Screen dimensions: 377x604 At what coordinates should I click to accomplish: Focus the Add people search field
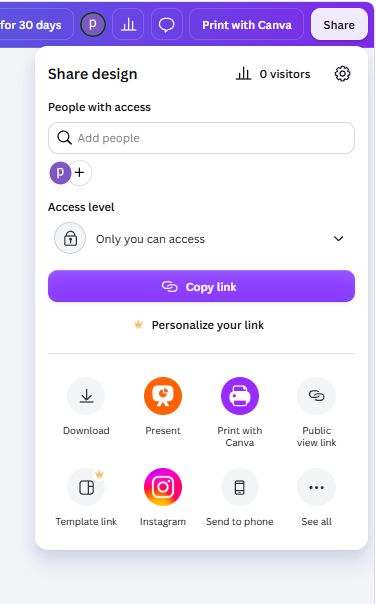[201, 138]
